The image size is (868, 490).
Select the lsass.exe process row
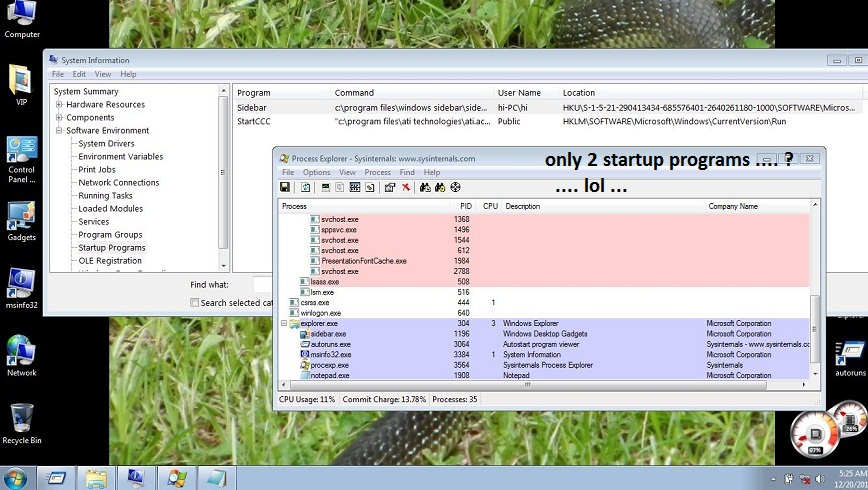[x=544, y=282]
